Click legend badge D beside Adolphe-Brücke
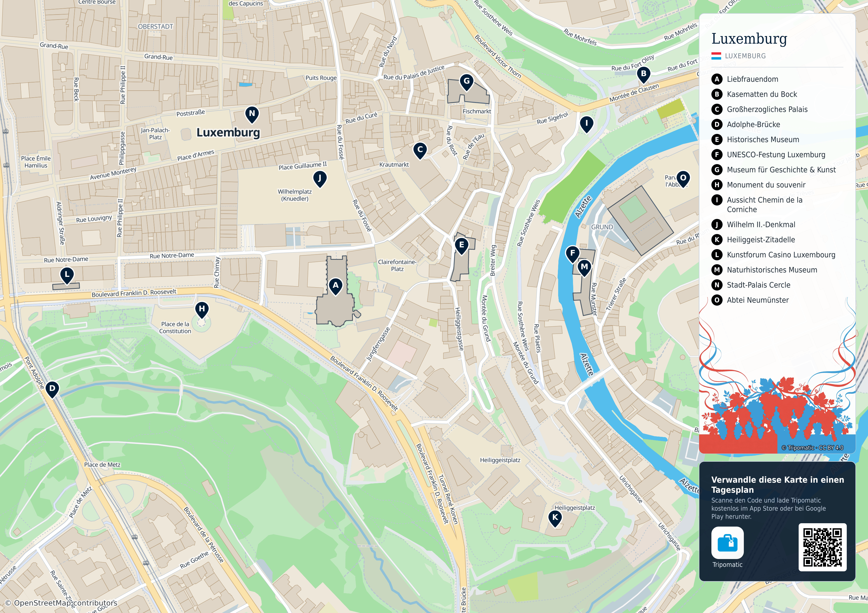 717,124
